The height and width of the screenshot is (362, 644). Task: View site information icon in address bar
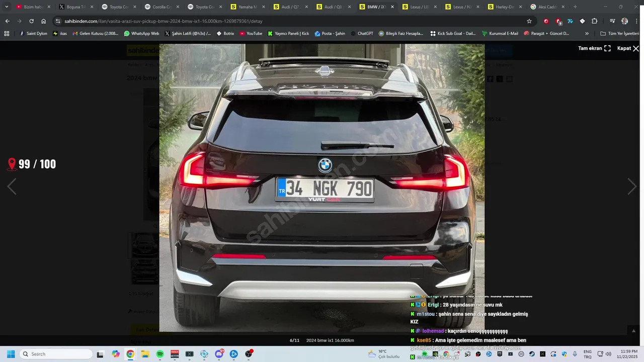click(x=58, y=21)
